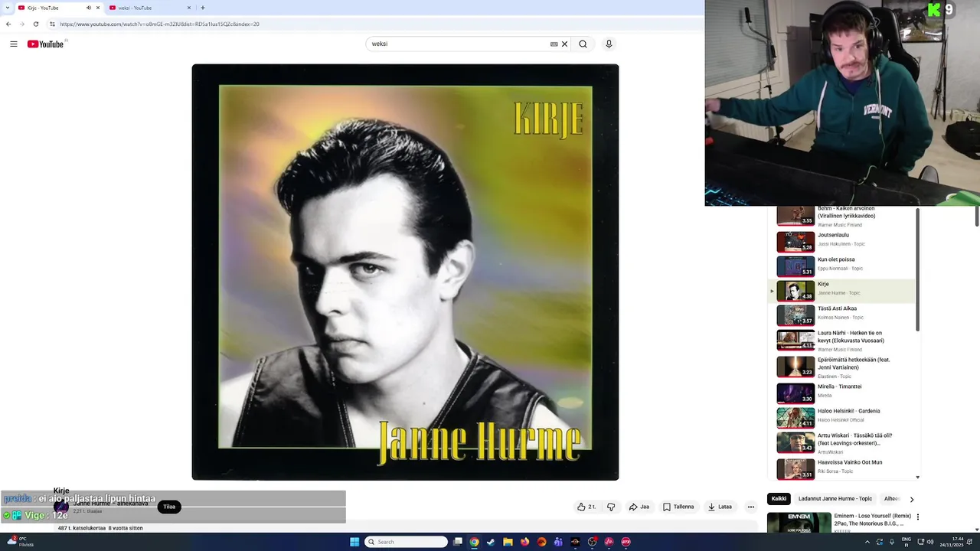Reload the page with refresh icon

35,24
